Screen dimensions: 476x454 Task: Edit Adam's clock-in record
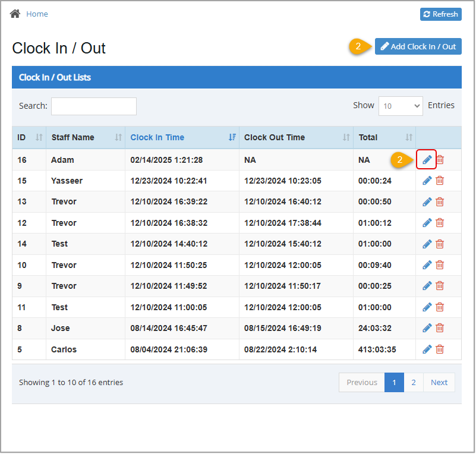click(x=427, y=159)
